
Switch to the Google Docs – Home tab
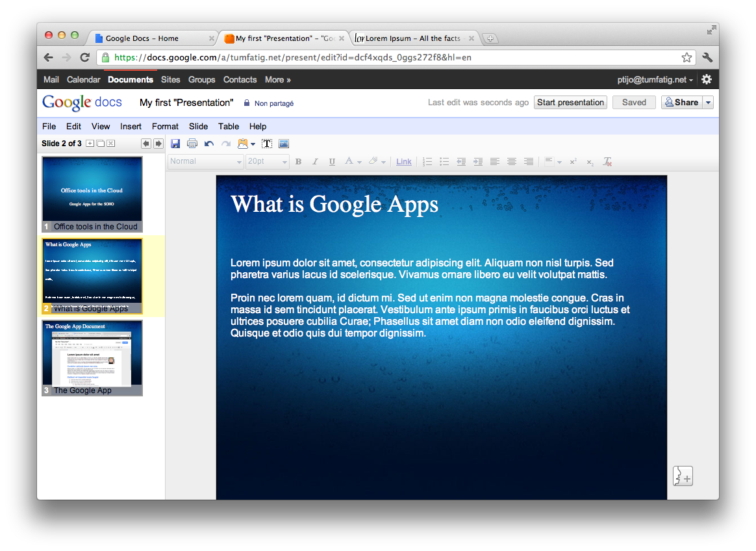pyautogui.click(x=151, y=38)
